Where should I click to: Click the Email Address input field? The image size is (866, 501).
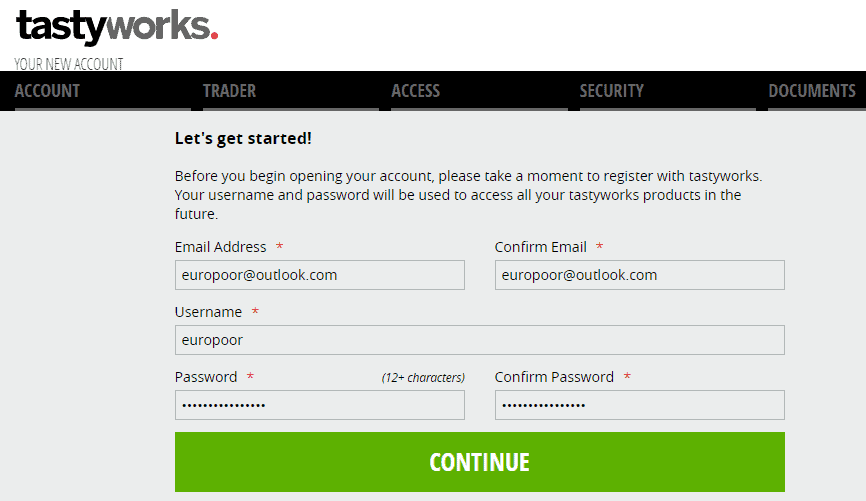tap(320, 275)
